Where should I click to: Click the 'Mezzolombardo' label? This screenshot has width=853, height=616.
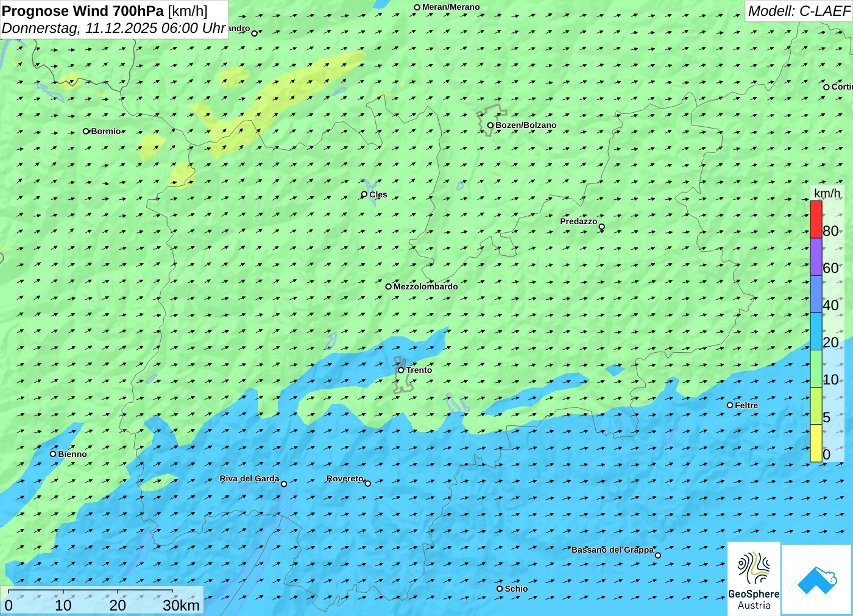tap(425, 286)
